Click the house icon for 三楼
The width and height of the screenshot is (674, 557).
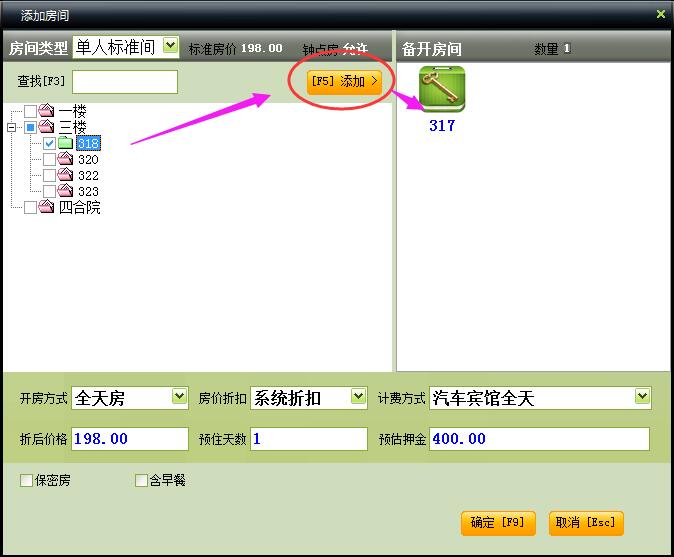(46, 127)
